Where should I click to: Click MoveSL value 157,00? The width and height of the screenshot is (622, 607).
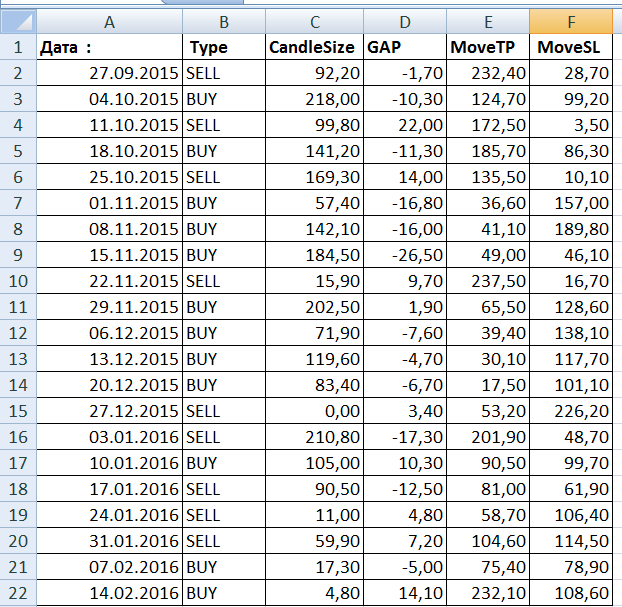coord(571,203)
